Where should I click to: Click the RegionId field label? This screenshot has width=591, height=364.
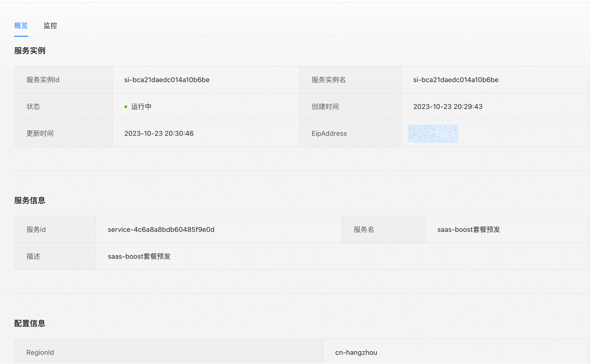click(x=40, y=352)
